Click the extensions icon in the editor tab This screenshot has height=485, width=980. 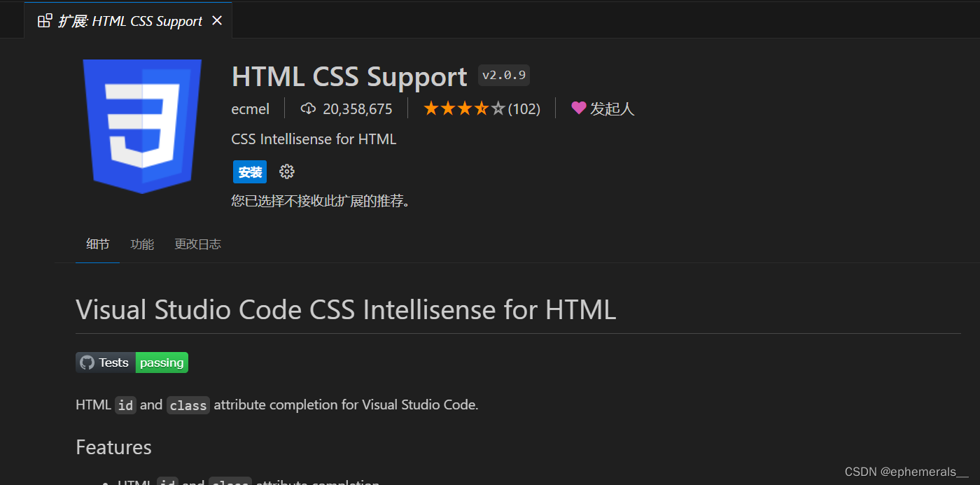pos(45,21)
